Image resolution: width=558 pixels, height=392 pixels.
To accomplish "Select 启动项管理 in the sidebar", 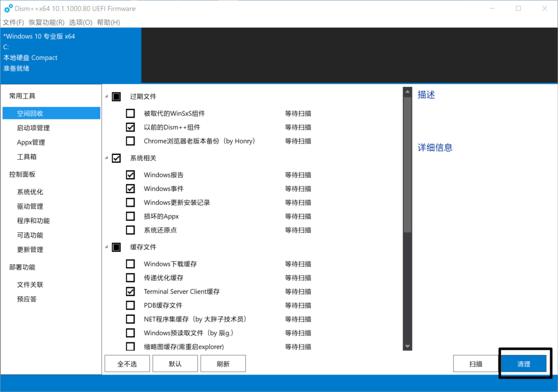I will (x=33, y=128).
